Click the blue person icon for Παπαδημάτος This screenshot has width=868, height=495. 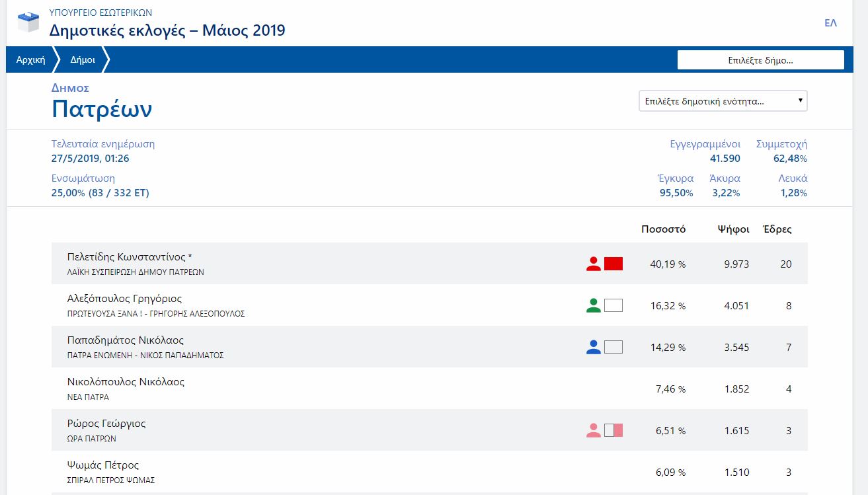click(x=594, y=347)
